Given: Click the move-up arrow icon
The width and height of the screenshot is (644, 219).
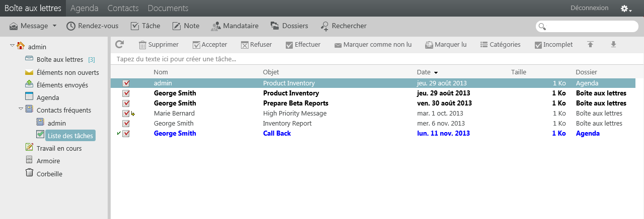Looking at the screenshot, I should [590, 44].
